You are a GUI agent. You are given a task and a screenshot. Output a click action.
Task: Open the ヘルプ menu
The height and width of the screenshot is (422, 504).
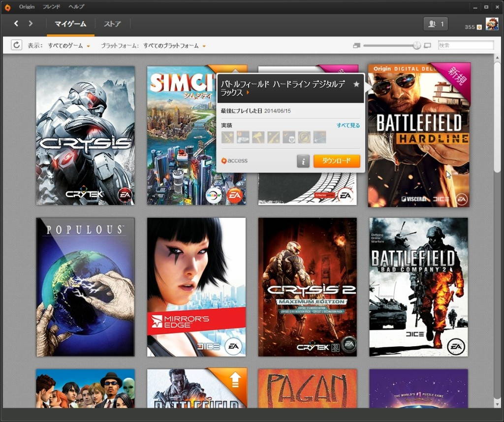click(x=76, y=7)
